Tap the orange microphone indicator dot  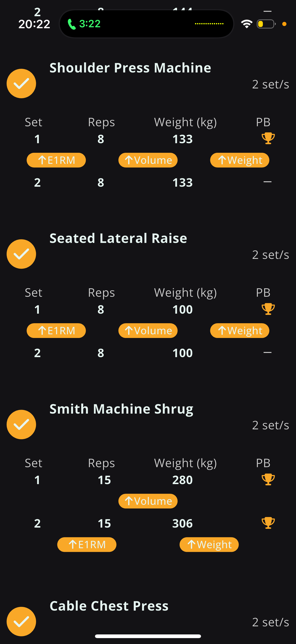(284, 24)
